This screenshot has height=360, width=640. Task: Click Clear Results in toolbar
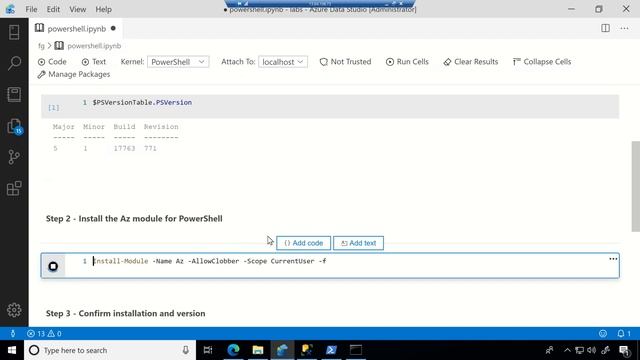471,62
